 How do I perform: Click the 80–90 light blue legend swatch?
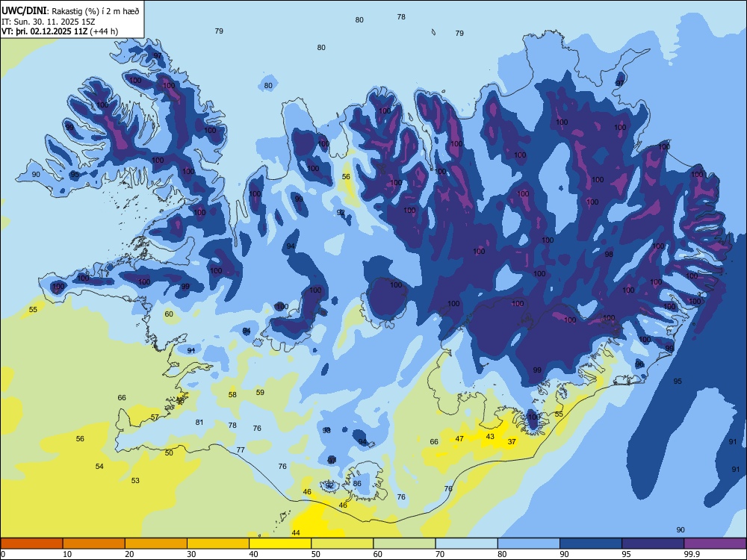pyautogui.click(x=529, y=544)
